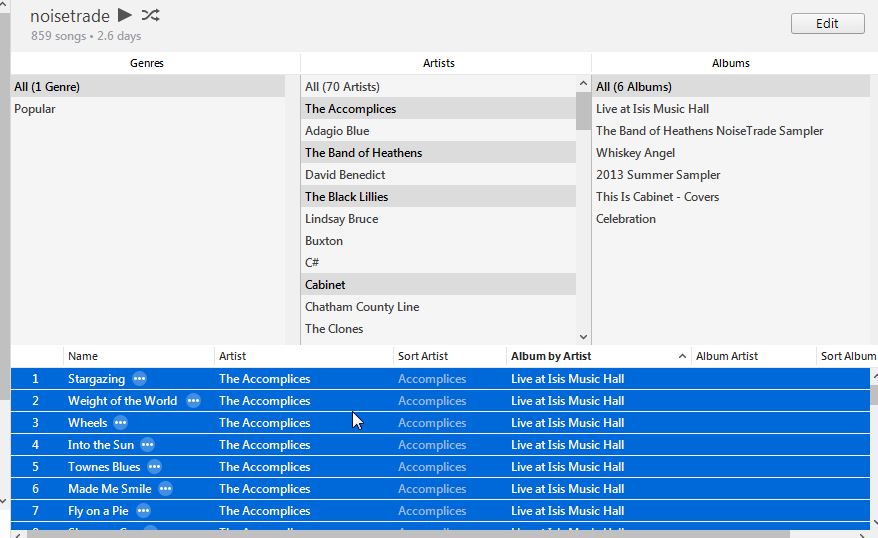Viewport: 878px width, 538px height.
Task: Click Accomplices sort artist in Wheels row
Action: (432, 423)
